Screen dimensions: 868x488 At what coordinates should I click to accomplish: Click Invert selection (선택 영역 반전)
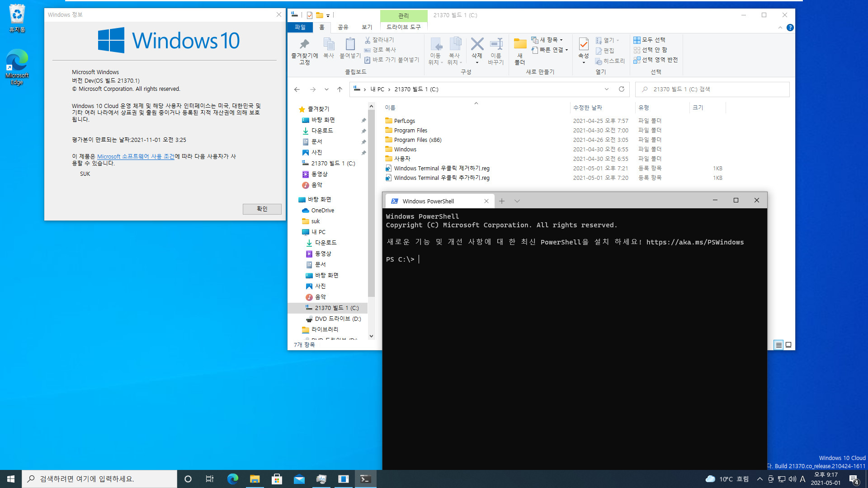656,60
